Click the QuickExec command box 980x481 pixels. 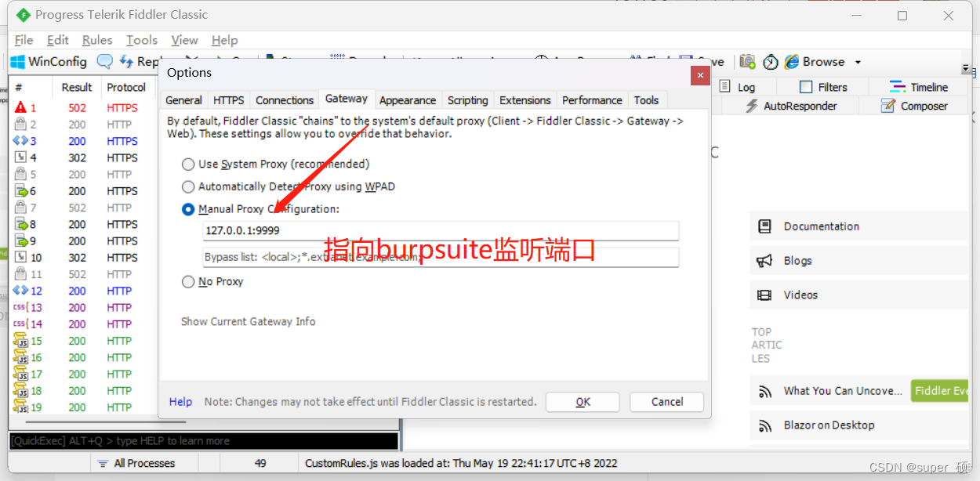[x=203, y=441]
